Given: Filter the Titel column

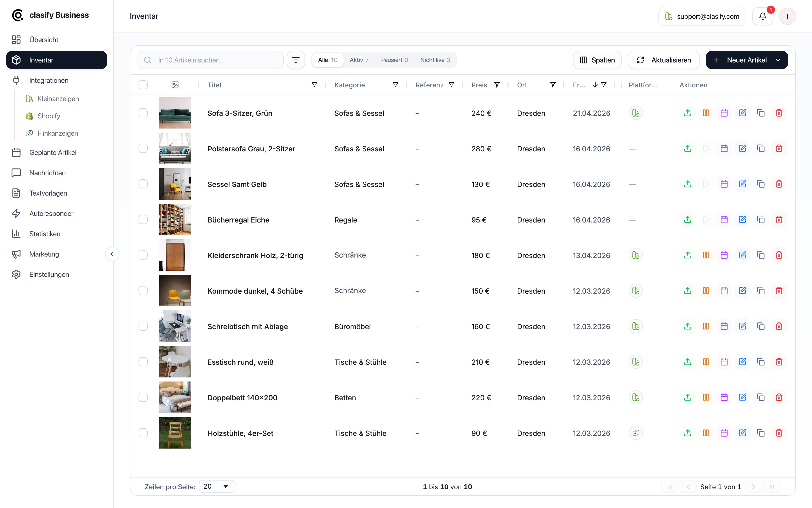Looking at the screenshot, I should pos(314,85).
